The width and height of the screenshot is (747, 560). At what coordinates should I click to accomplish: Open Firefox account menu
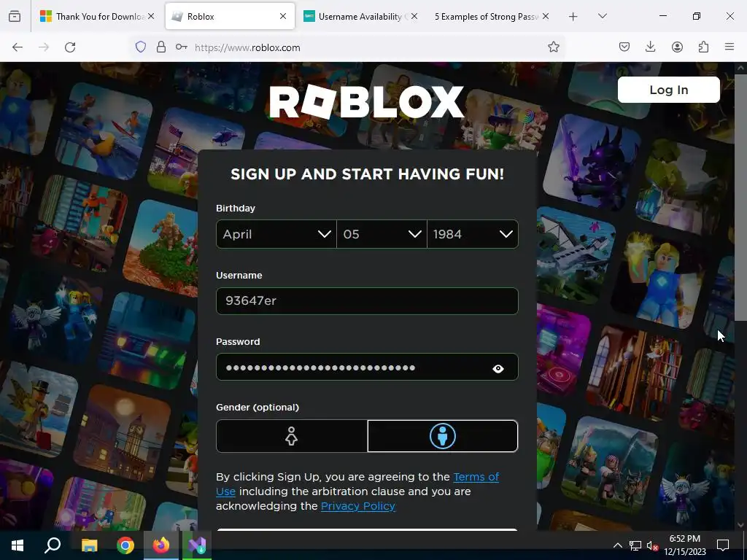[x=677, y=47]
